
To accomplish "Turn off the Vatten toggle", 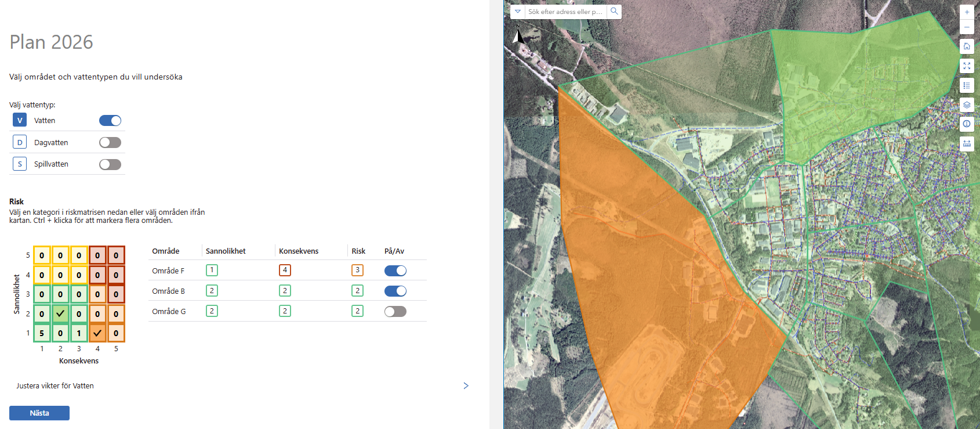I will click(x=110, y=121).
